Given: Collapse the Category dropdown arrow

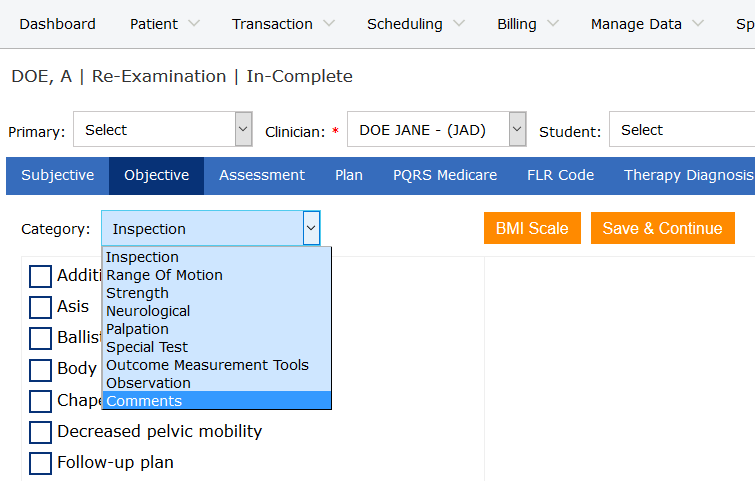Looking at the screenshot, I should pyautogui.click(x=311, y=229).
